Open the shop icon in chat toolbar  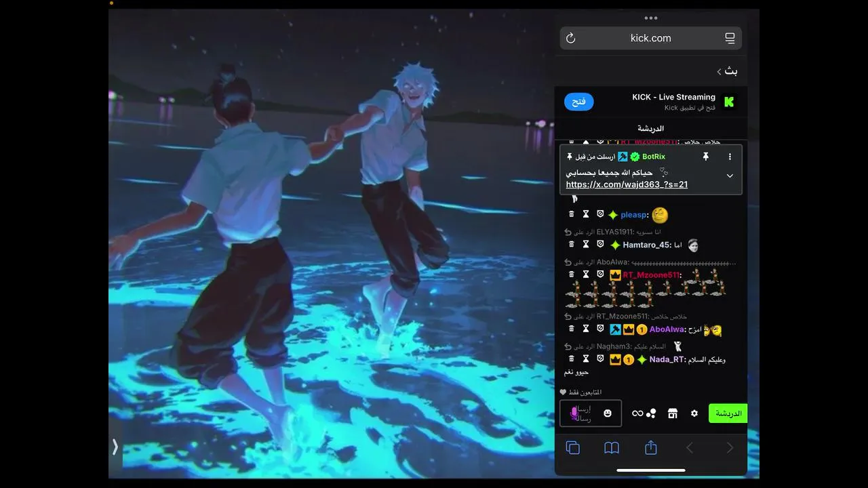coord(673,413)
